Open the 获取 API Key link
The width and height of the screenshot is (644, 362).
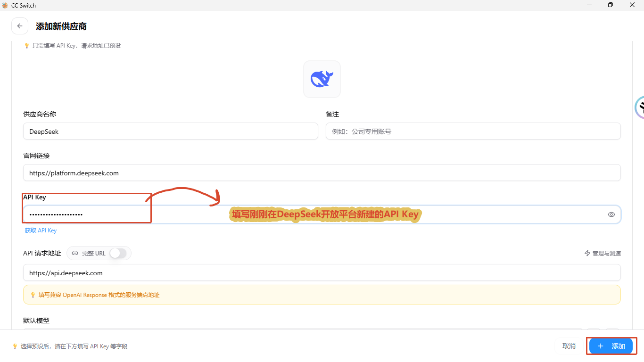click(41, 230)
